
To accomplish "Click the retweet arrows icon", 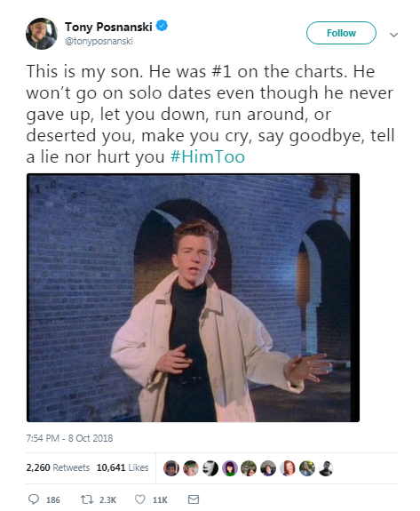I will (x=87, y=499).
